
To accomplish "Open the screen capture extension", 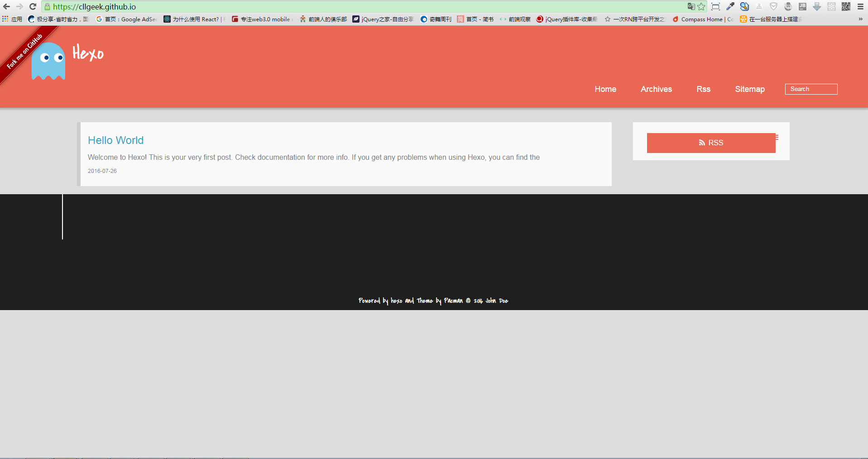I will (716, 7).
